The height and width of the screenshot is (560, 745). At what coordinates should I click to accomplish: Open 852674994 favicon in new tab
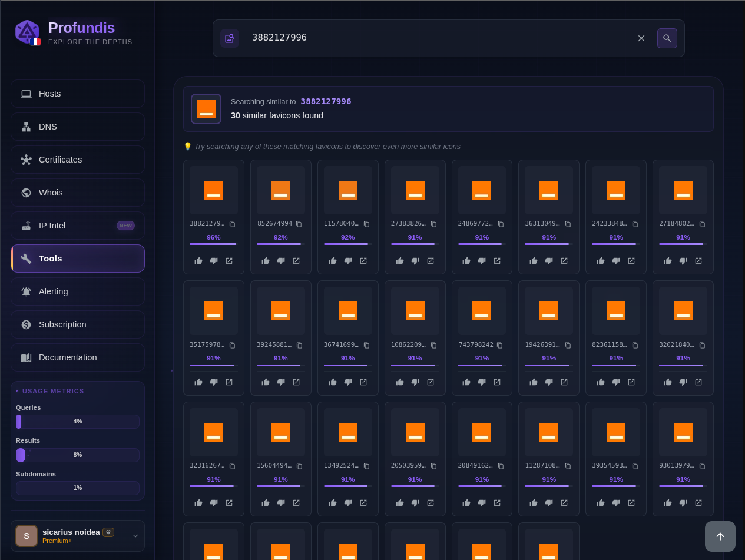tap(296, 261)
